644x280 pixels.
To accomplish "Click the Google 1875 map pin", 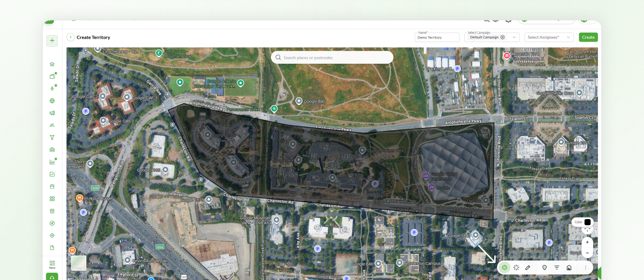I will click(209, 199).
